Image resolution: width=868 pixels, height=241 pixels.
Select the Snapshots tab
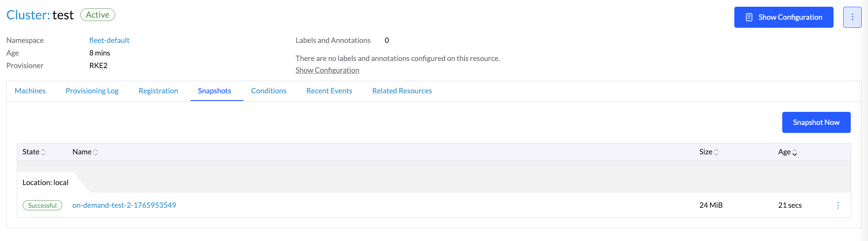coord(214,91)
